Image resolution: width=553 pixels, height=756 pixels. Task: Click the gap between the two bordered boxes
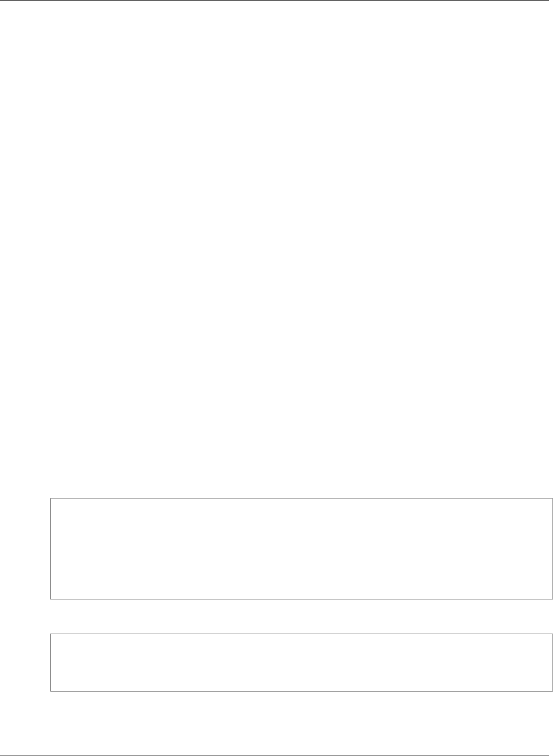point(301,617)
